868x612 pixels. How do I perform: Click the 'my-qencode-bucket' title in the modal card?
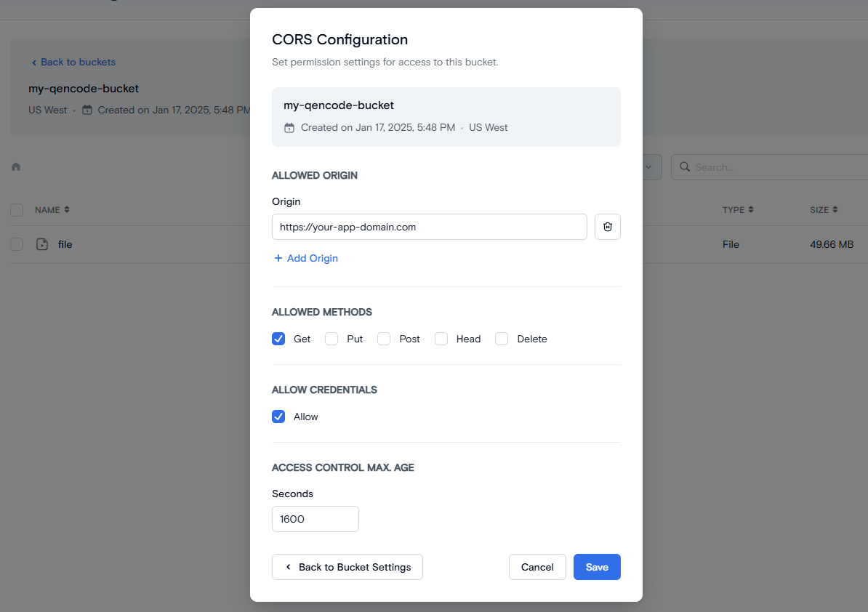click(339, 105)
